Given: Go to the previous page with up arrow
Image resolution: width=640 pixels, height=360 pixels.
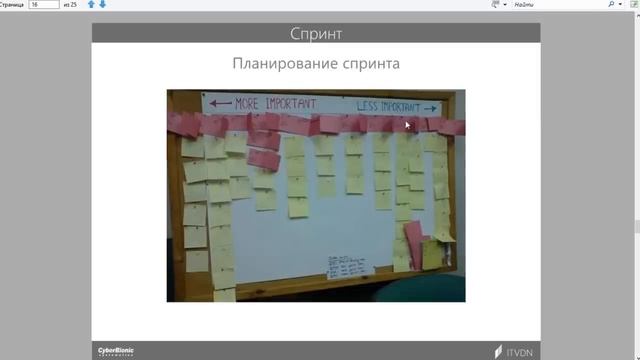Looking at the screenshot, I should [x=91, y=4].
